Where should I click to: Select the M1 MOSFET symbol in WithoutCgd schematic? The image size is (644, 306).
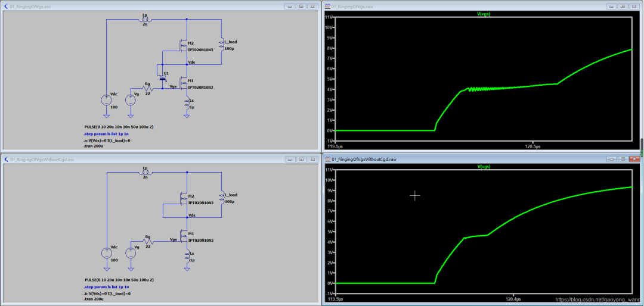coord(183,237)
